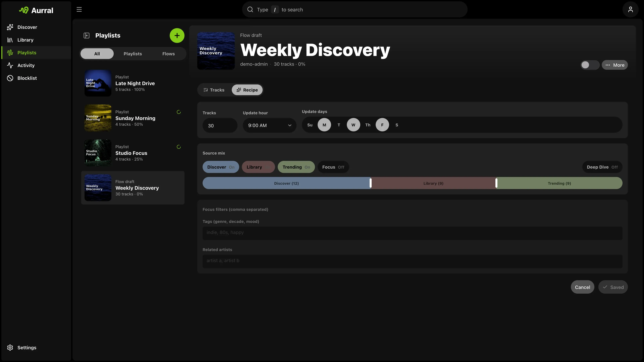Click the Playlists waveform icon in sidebar
This screenshot has width=644, height=362.
tap(10, 53)
